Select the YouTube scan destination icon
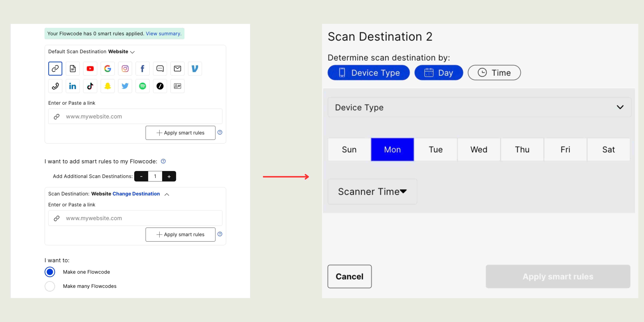Viewport: 644px width, 322px height. 90,68
